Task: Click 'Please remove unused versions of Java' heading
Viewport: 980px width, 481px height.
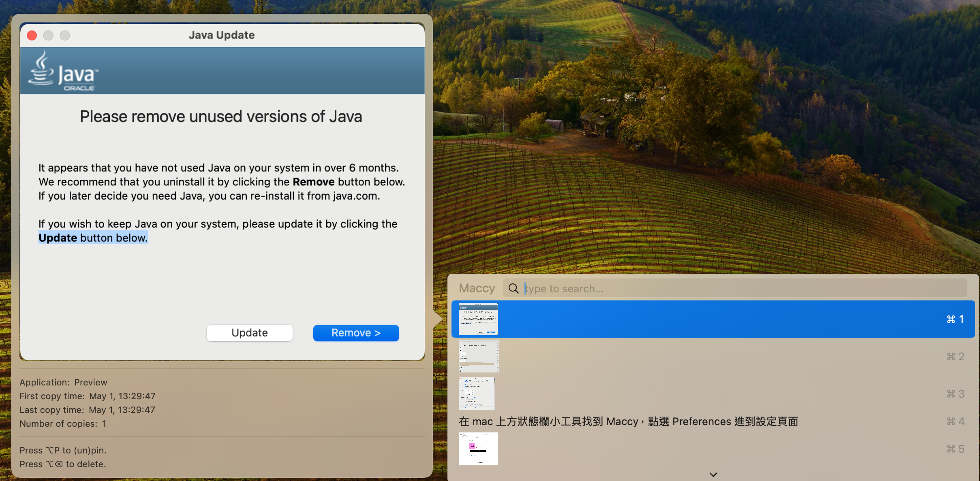Action: pyautogui.click(x=221, y=117)
